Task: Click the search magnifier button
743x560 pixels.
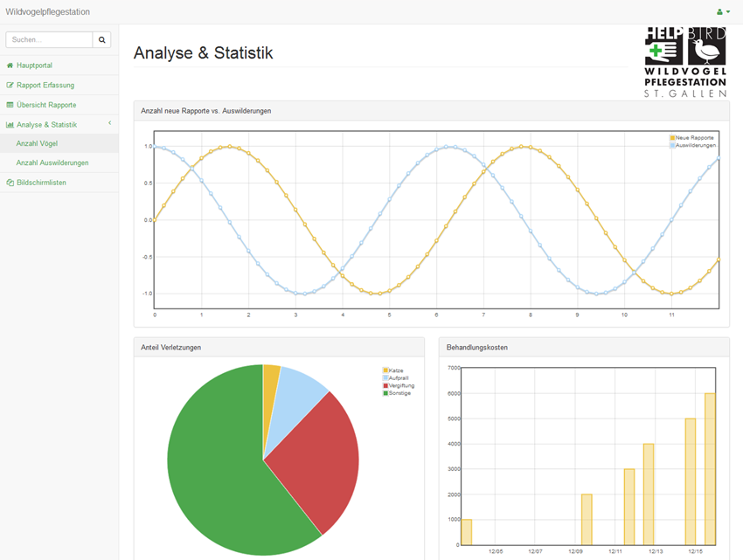Action: tap(102, 40)
